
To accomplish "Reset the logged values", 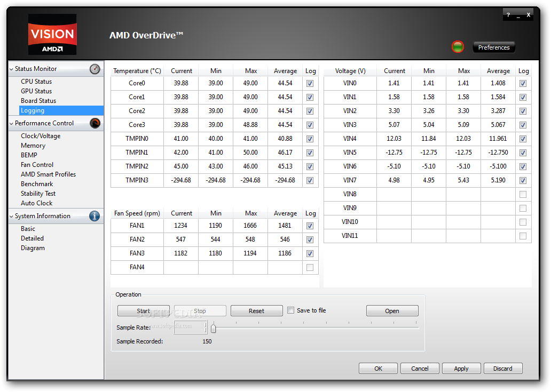I will pyautogui.click(x=256, y=311).
